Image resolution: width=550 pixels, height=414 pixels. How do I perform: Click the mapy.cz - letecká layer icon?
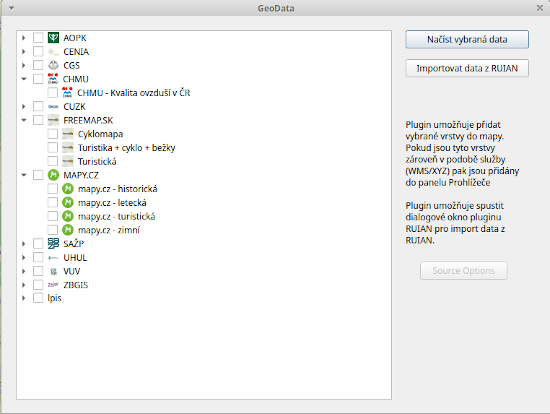68,202
